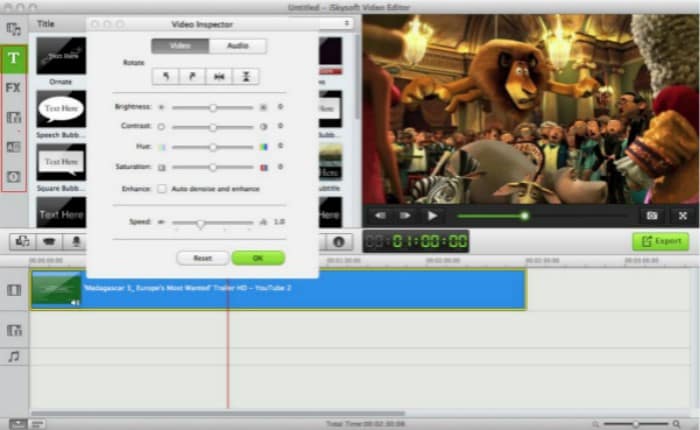Open the Media library sidebar tab
The height and width of the screenshot is (430, 700).
13,29
